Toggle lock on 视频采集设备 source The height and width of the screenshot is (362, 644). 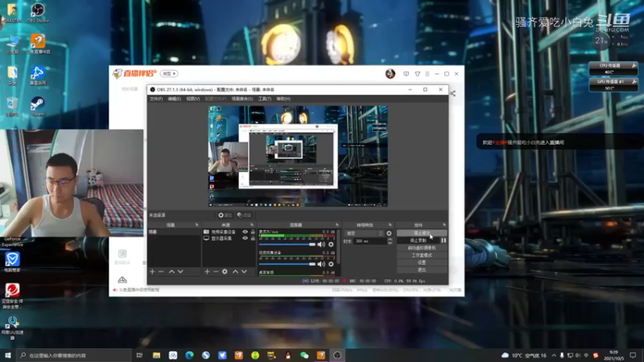(253, 232)
